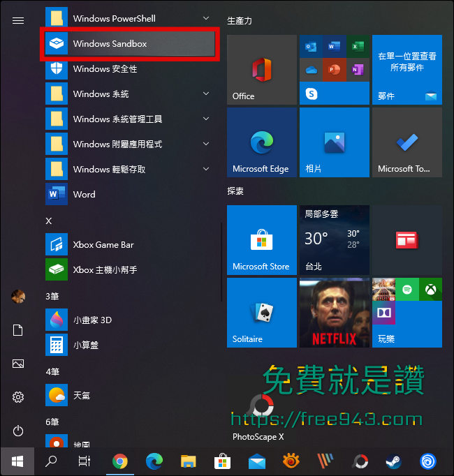Click the 生產力 group header
Image resolution: width=454 pixels, height=476 pixels.
click(x=240, y=21)
